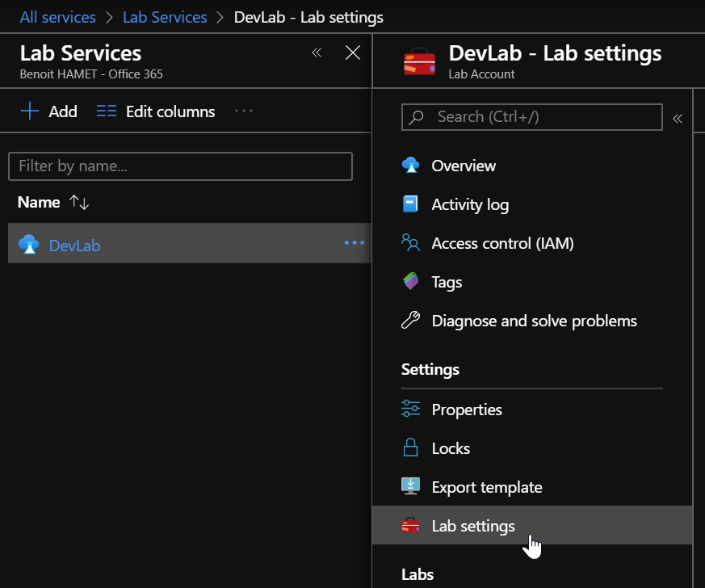This screenshot has width=705, height=588.
Task: Click the Properties sliders icon
Action: pyautogui.click(x=410, y=409)
